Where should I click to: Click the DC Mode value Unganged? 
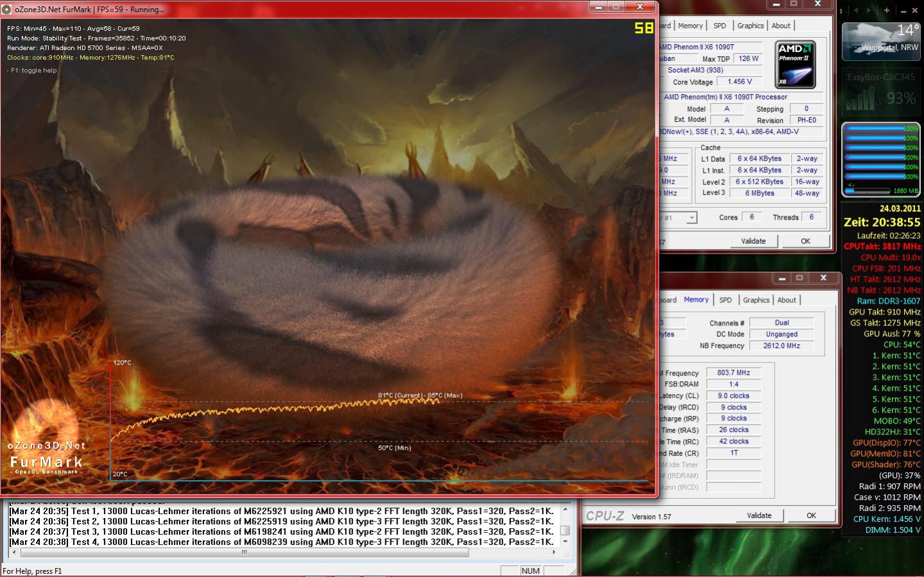pyautogui.click(x=781, y=334)
